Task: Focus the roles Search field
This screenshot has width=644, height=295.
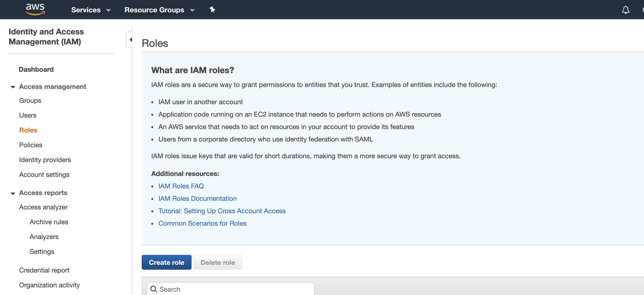Action: tap(231, 289)
